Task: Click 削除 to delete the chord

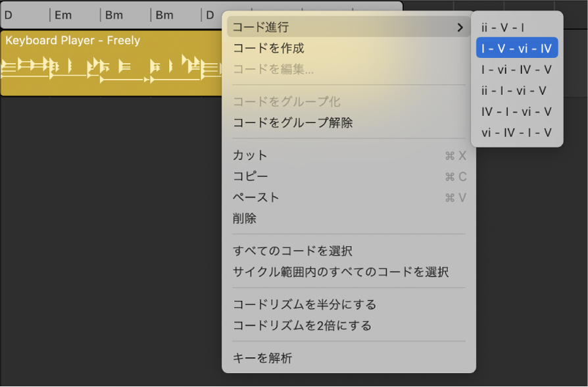Action: [245, 219]
